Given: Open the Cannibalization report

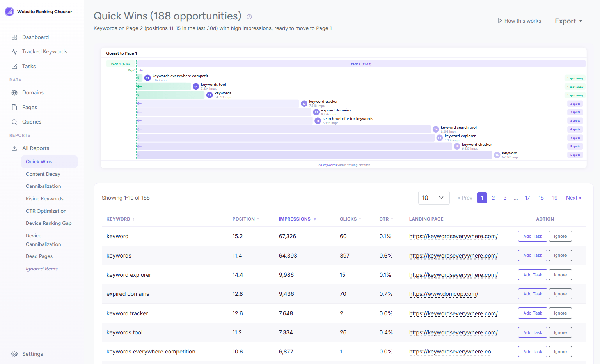Looking at the screenshot, I should (x=43, y=186).
